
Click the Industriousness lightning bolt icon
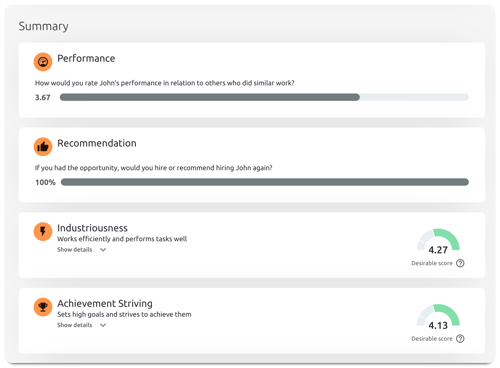[x=43, y=231]
